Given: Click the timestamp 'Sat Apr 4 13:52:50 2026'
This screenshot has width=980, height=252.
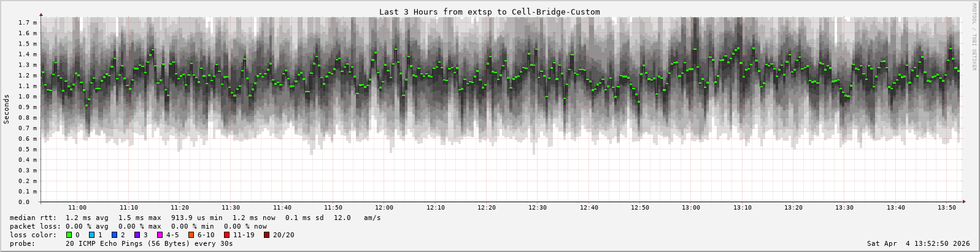Looking at the screenshot, I should click(918, 243).
